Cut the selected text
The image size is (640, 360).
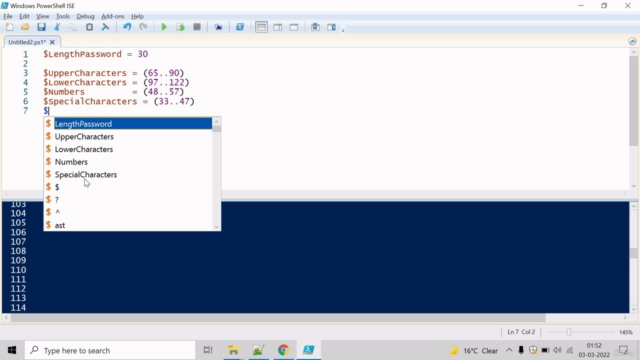57,27
